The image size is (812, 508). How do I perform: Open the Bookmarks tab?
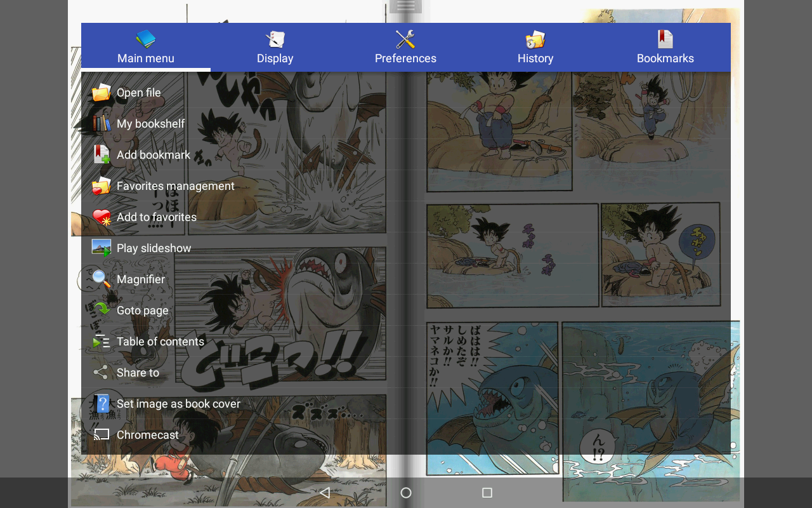[665, 47]
